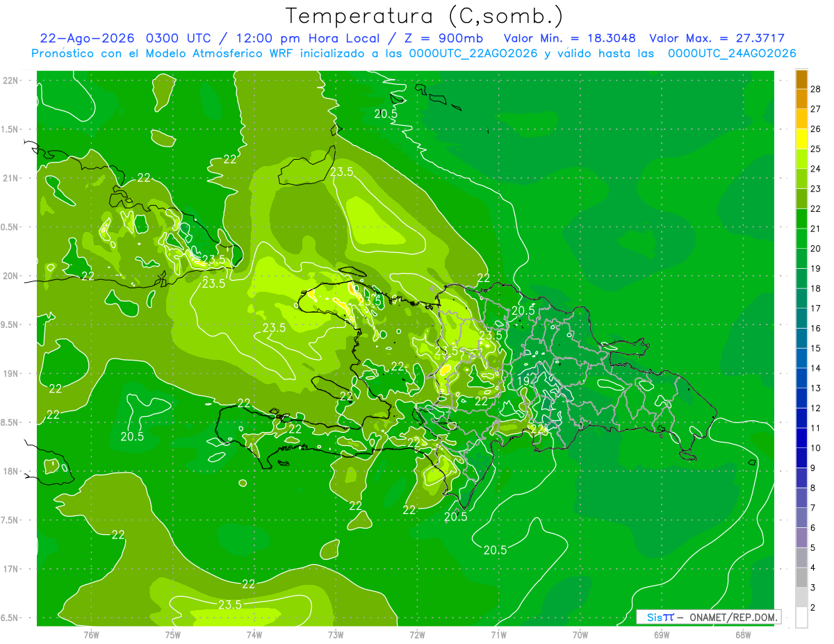
Task: Click the '71W' longitude axis label
Action: (498, 635)
